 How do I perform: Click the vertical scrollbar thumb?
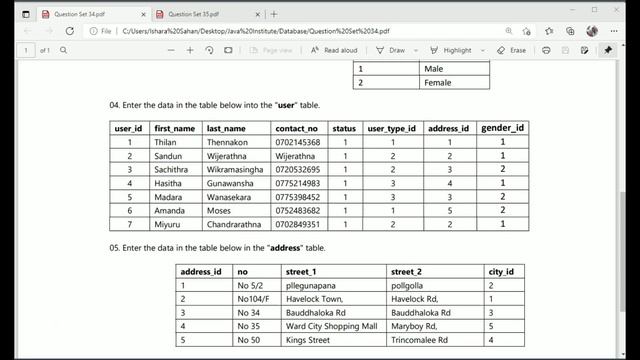point(622,251)
